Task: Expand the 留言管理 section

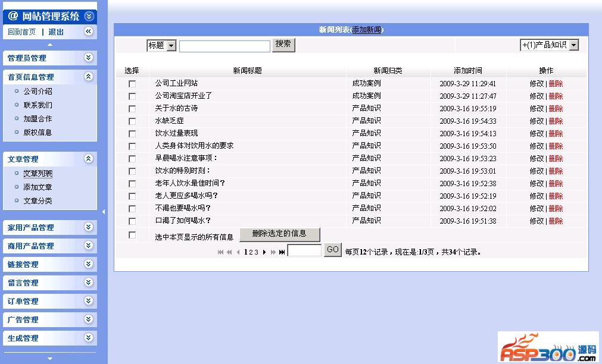Action: point(88,283)
